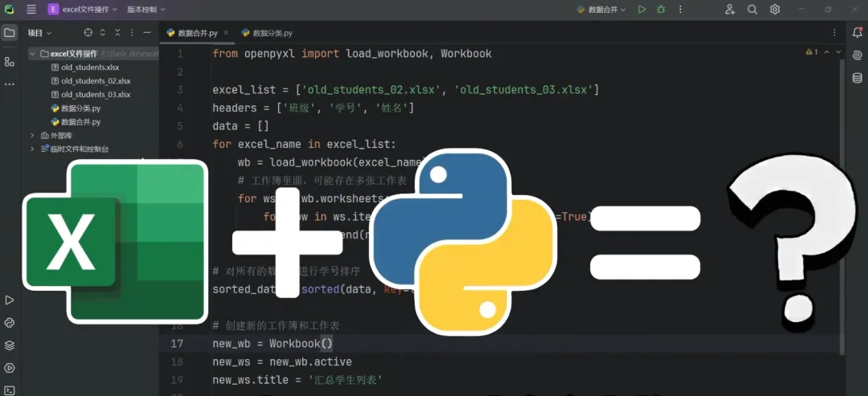Click the PyCharm logo icon
Screen dimensions: 868x396
tap(10, 10)
